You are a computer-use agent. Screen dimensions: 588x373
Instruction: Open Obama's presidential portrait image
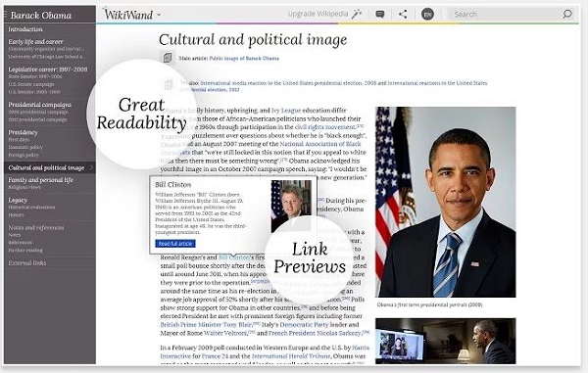446,202
